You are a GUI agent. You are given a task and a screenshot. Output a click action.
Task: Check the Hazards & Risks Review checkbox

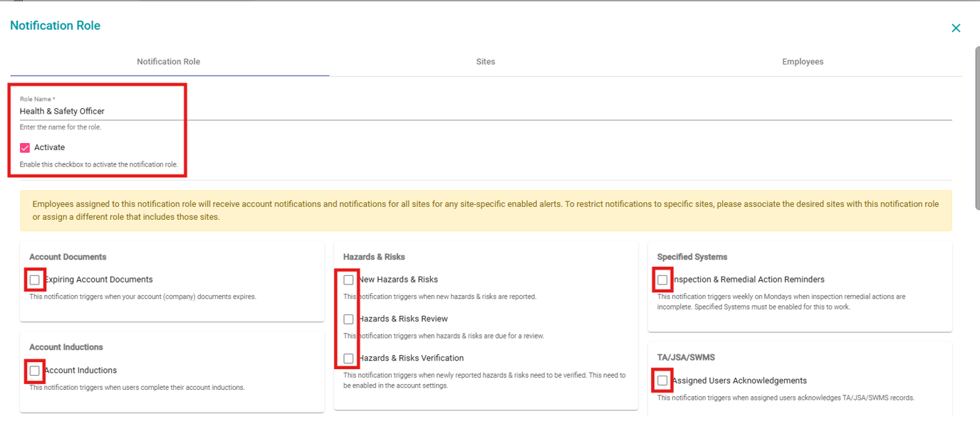[x=348, y=319]
